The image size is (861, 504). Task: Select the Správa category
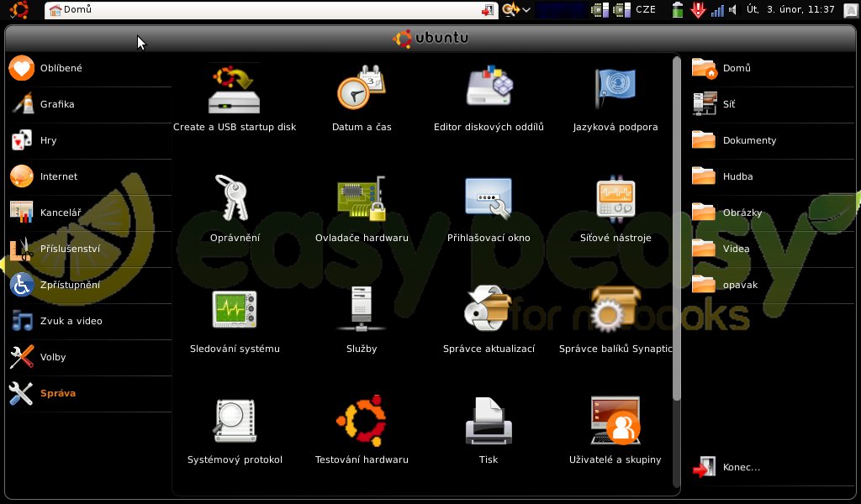[x=89, y=394]
